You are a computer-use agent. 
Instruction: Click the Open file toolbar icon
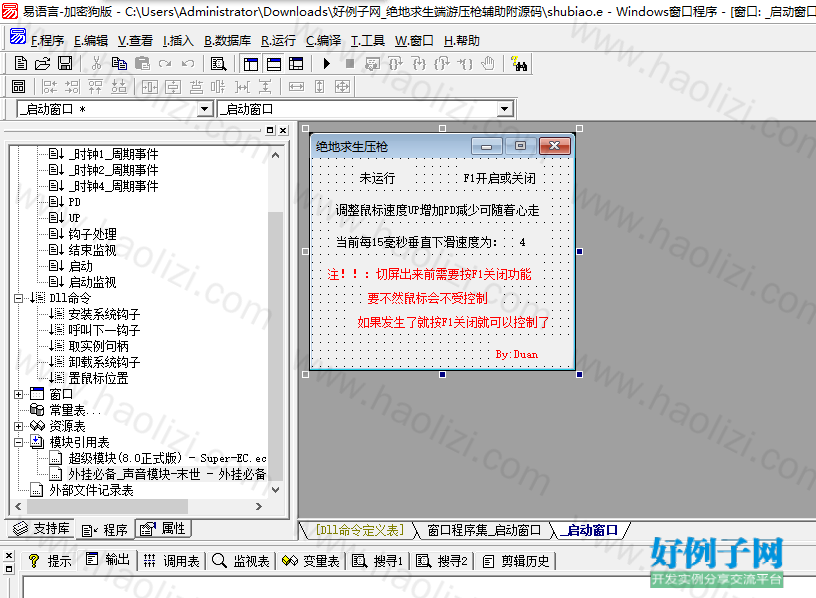[43, 63]
